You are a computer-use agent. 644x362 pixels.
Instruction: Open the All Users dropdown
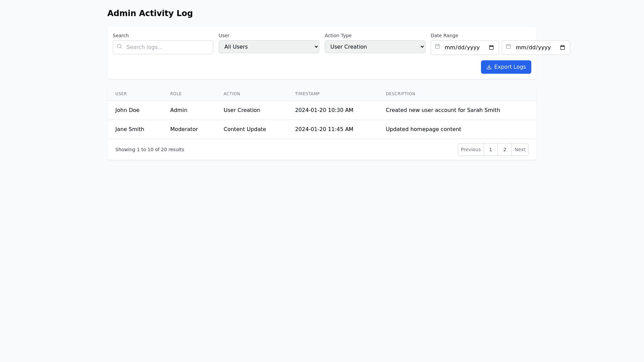269,47
